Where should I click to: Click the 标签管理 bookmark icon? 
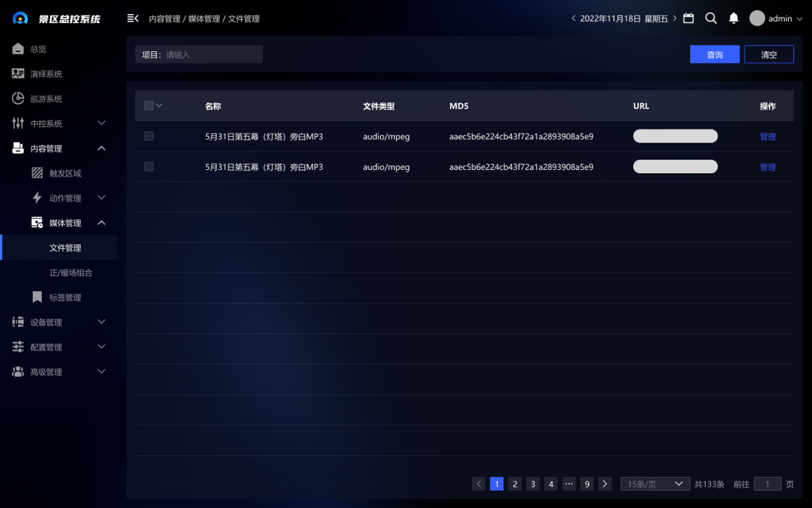pos(37,298)
